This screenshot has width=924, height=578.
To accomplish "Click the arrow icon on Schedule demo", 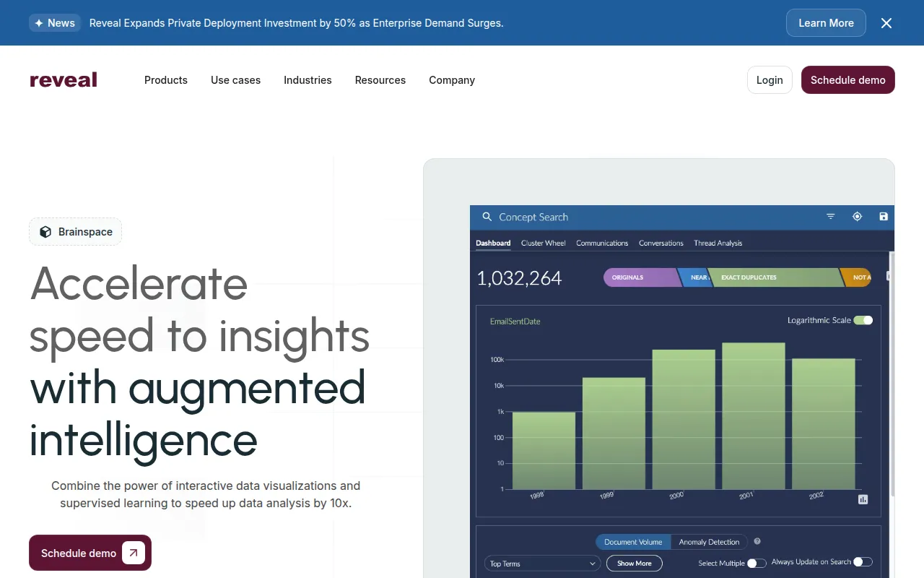I will click(134, 553).
